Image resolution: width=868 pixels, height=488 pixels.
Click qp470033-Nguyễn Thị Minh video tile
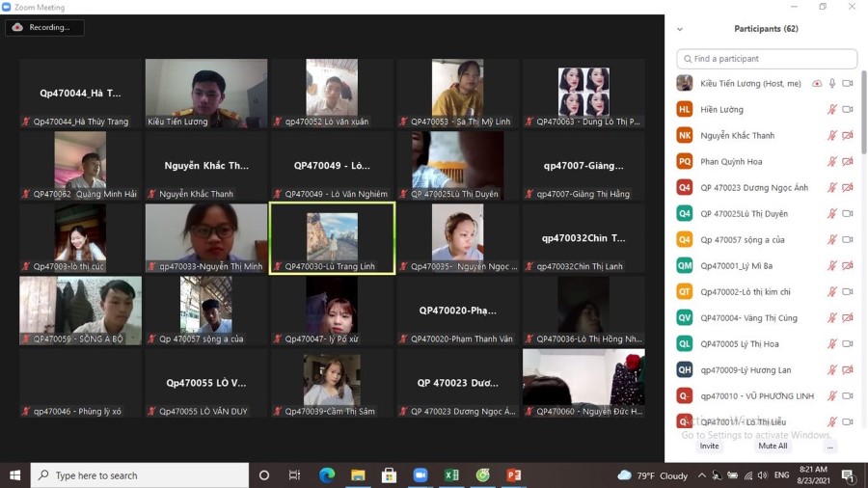(206, 238)
